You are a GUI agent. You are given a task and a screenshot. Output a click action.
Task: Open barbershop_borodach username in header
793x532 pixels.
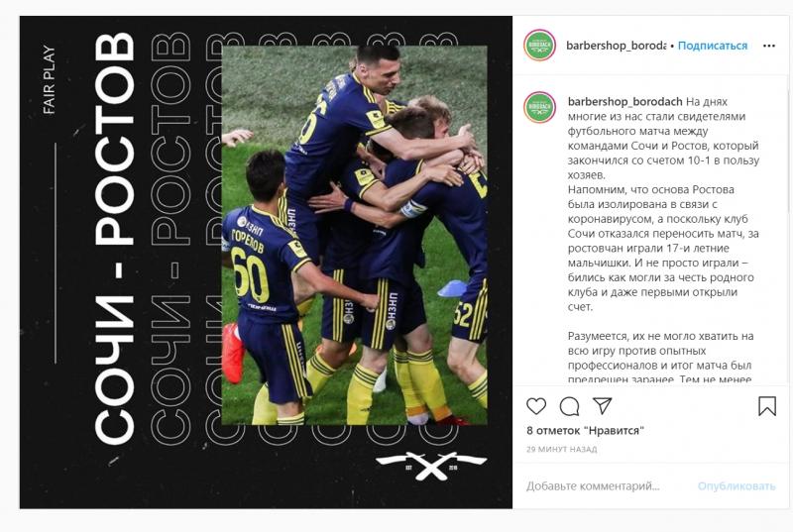click(616, 46)
